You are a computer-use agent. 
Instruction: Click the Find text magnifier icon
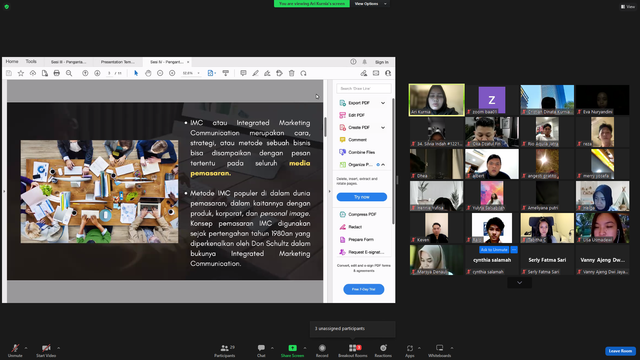(x=69, y=73)
